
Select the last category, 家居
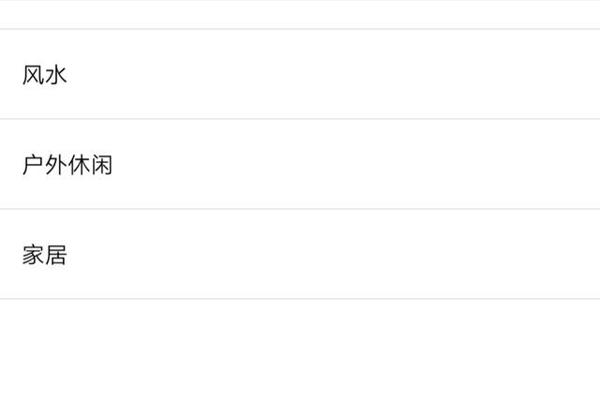(300, 254)
